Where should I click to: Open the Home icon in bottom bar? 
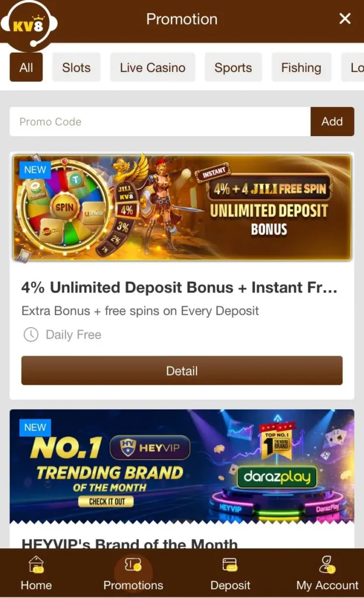coord(36,565)
